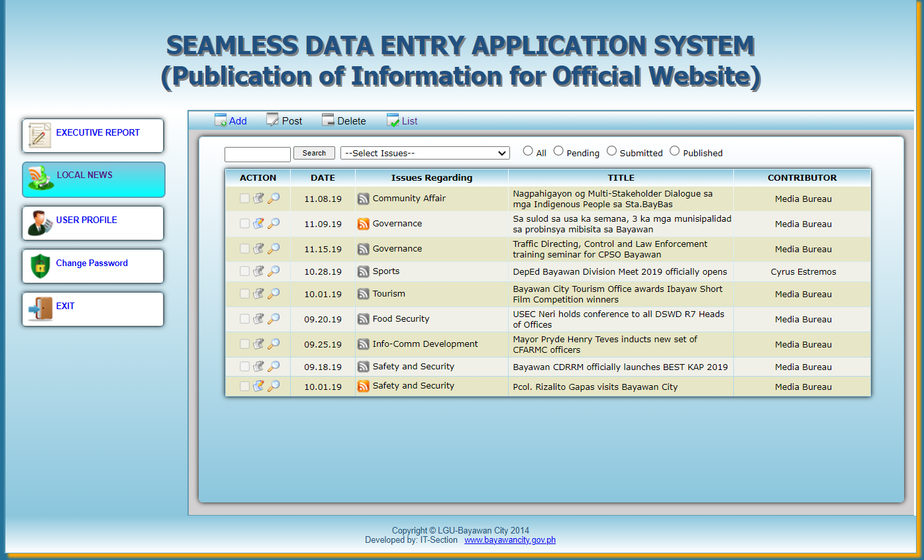Click title 'Bayawan CDRRM officially launches BEST KAP 2019'

point(620,367)
